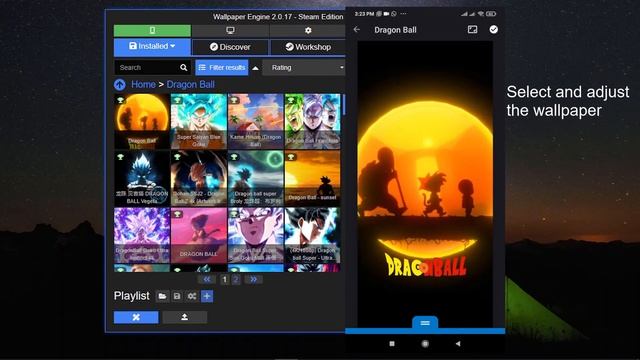Go to the previous page arrows
The height and width of the screenshot is (360, 640).
click(x=207, y=280)
